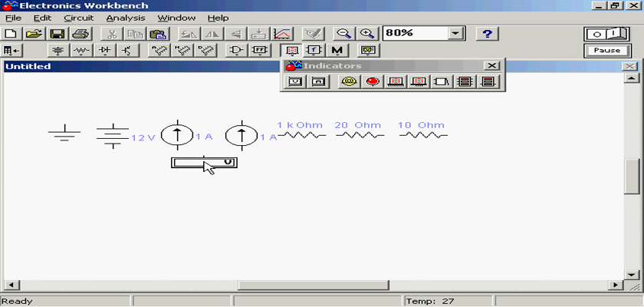
Task: Click the Pause simulation button
Action: (607, 51)
